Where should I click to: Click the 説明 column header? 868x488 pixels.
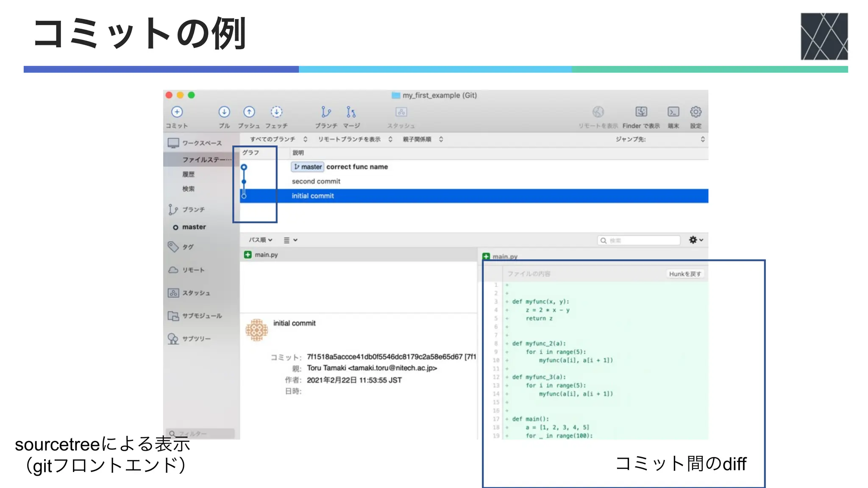[298, 152]
